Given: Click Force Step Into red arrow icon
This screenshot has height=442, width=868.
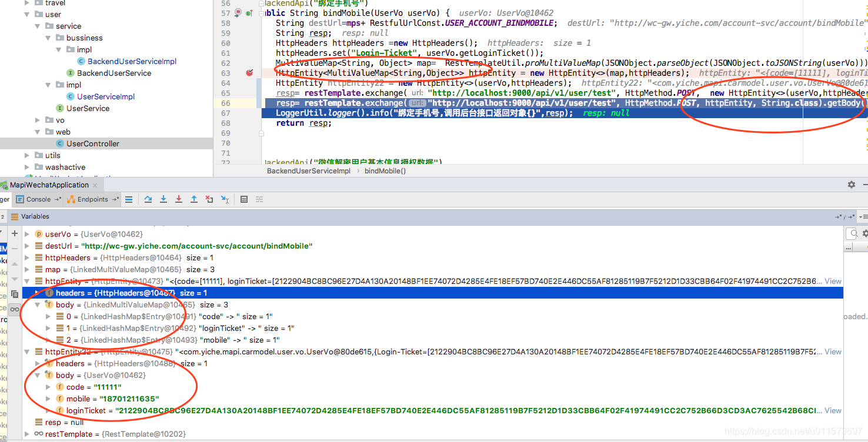Looking at the screenshot, I should point(179,199).
